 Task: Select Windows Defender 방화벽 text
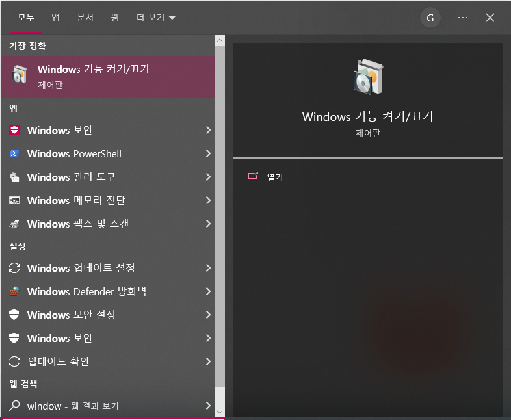(x=86, y=291)
